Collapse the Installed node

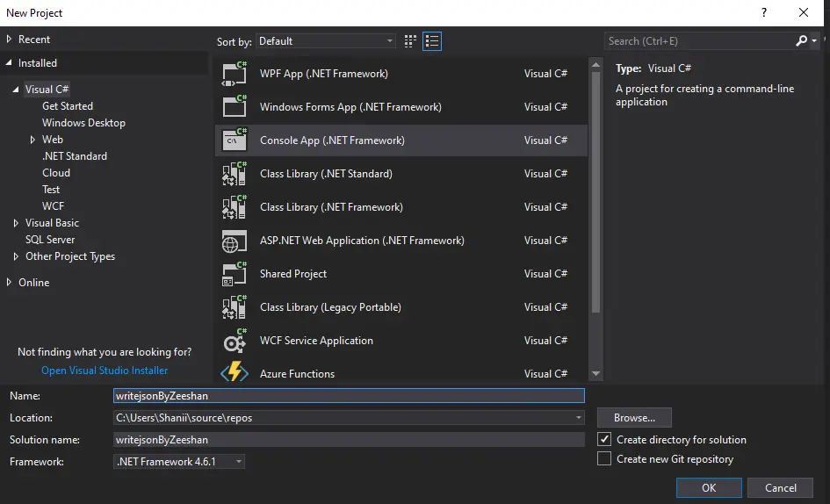point(9,62)
